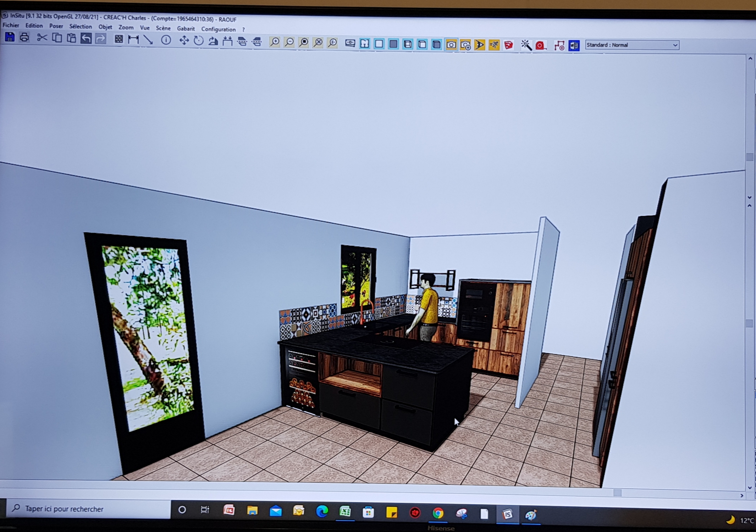Select the brick wall tool icon

click(119, 39)
